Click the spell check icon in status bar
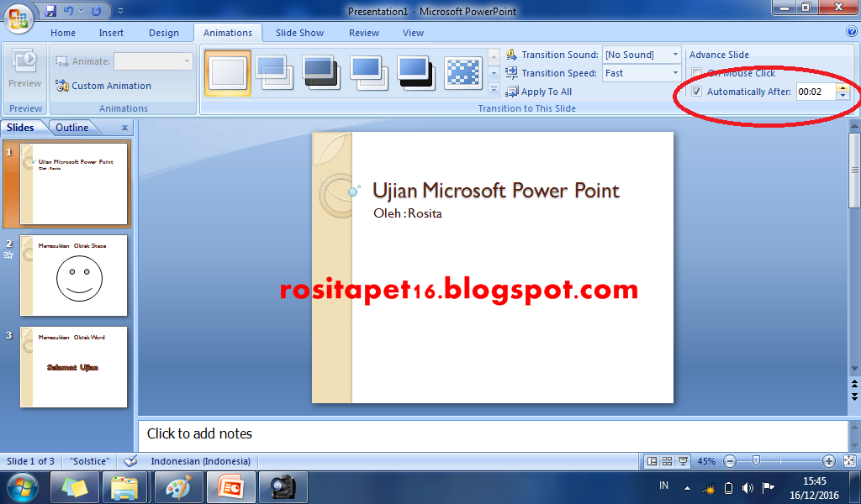 [130, 460]
